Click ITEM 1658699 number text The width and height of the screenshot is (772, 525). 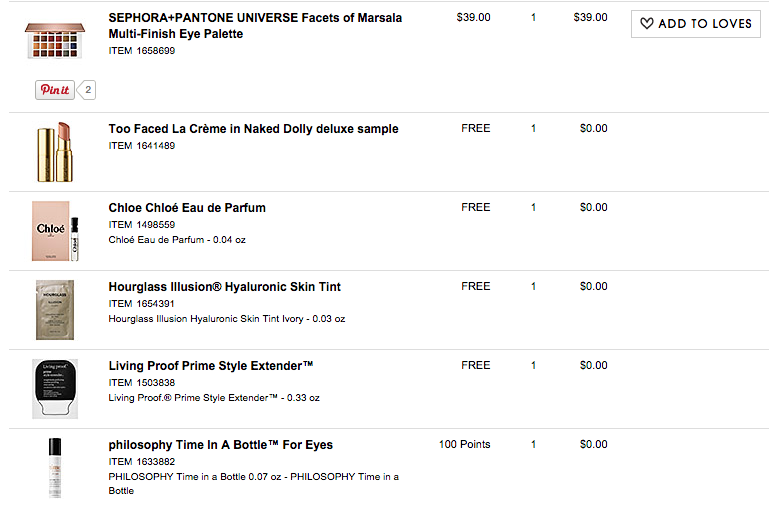(x=142, y=51)
